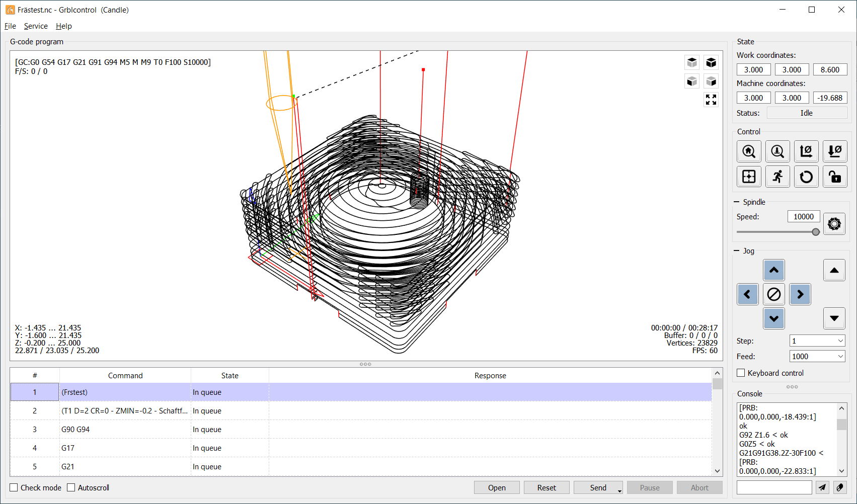Image resolution: width=857 pixels, height=504 pixels.
Task: Collapse the Spindle group
Action: 737,202
